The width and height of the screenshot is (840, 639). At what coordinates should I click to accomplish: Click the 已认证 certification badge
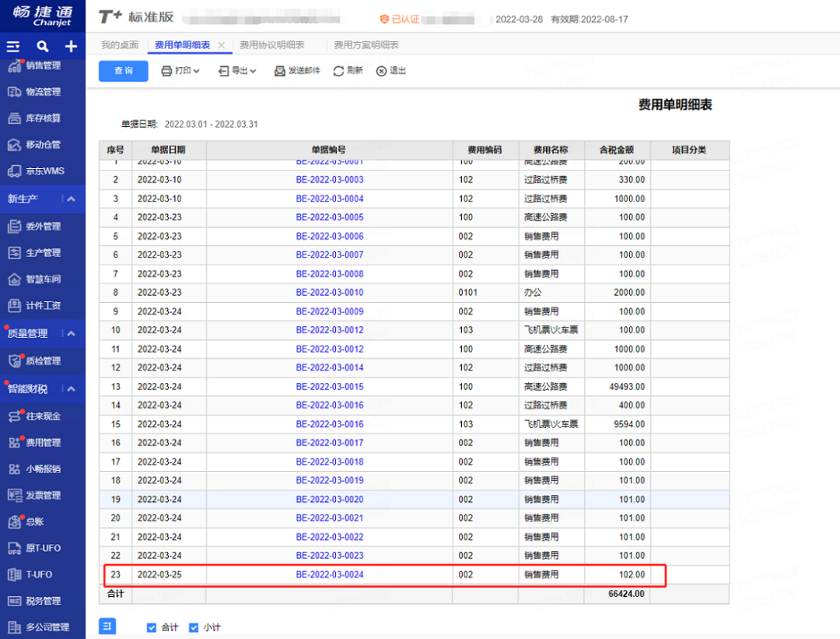400,19
